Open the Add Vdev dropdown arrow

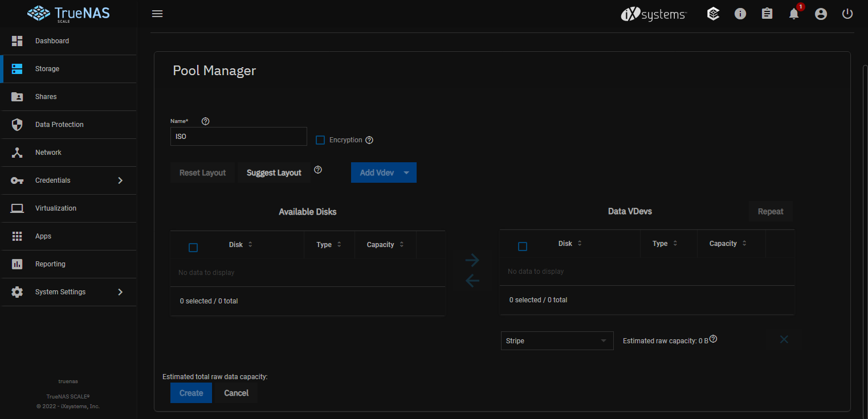406,172
